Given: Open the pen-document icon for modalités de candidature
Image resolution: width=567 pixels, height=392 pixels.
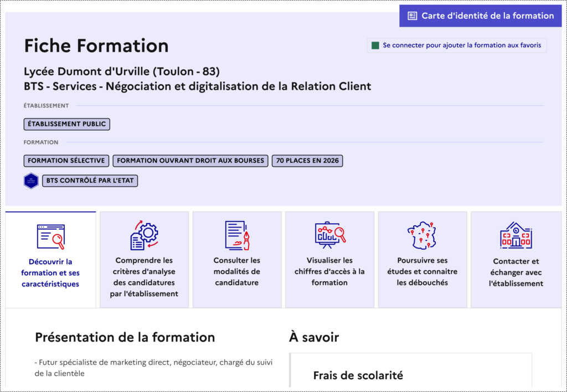Looking at the screenshot, I should coord(236,235).
